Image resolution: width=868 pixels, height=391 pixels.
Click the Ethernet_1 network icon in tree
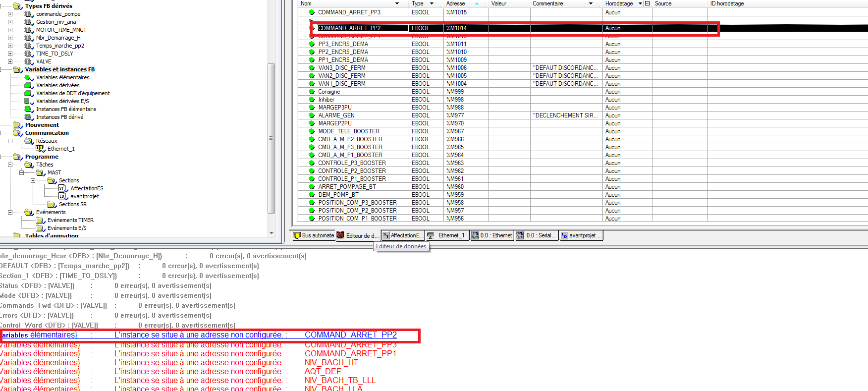coord(40,149)
